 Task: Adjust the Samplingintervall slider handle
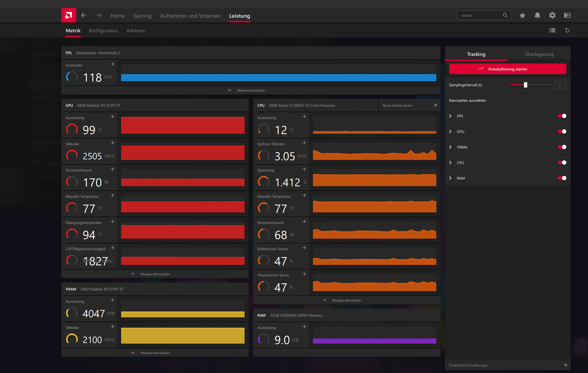pyautogui.click(x=525, y=85)
